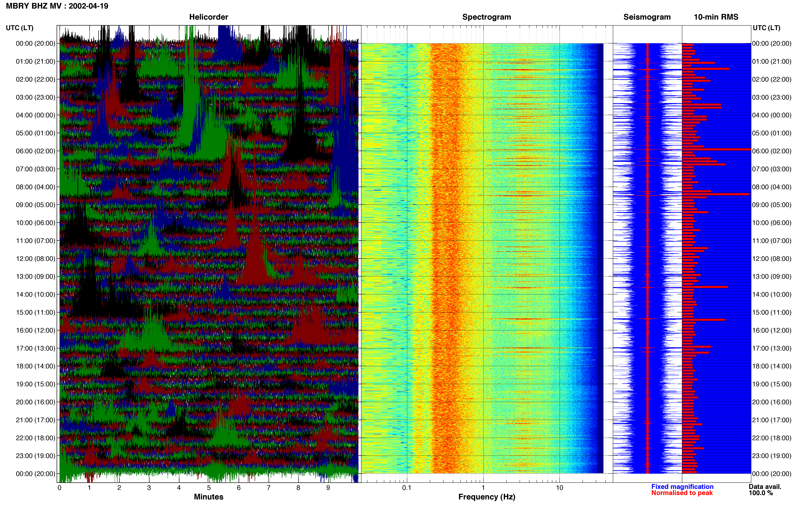Screen dimensions: 812x508
Task: Click the 08:00 (04:00) label on the Helicorder axis
Action: [36, 187]
